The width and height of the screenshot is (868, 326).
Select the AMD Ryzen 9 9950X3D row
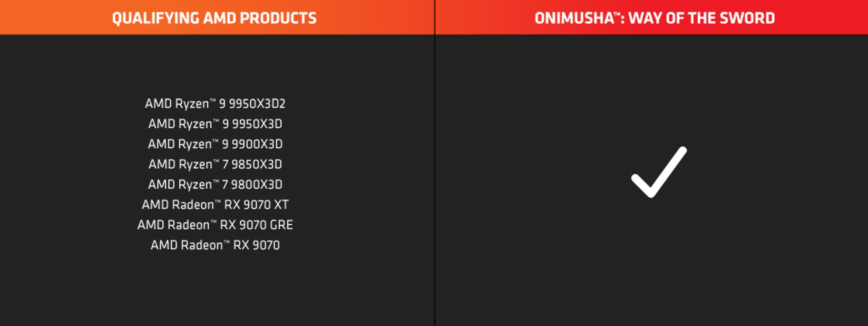pos(215,124)
